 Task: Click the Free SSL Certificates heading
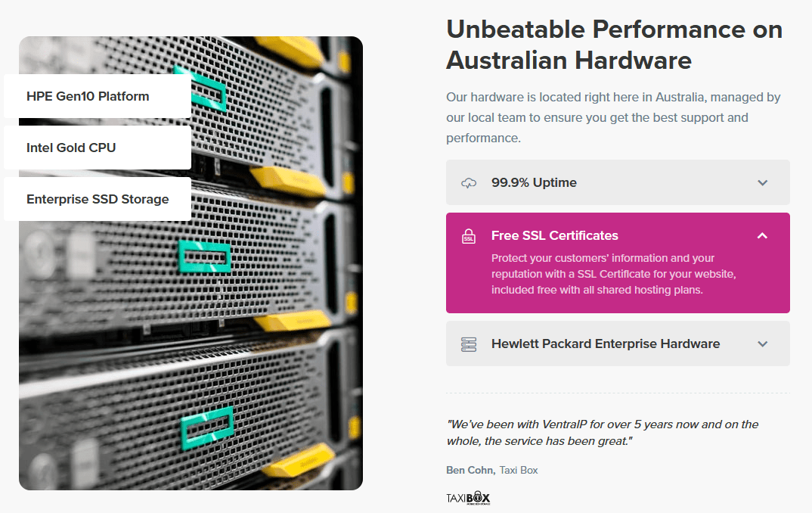tap(555, 235)
